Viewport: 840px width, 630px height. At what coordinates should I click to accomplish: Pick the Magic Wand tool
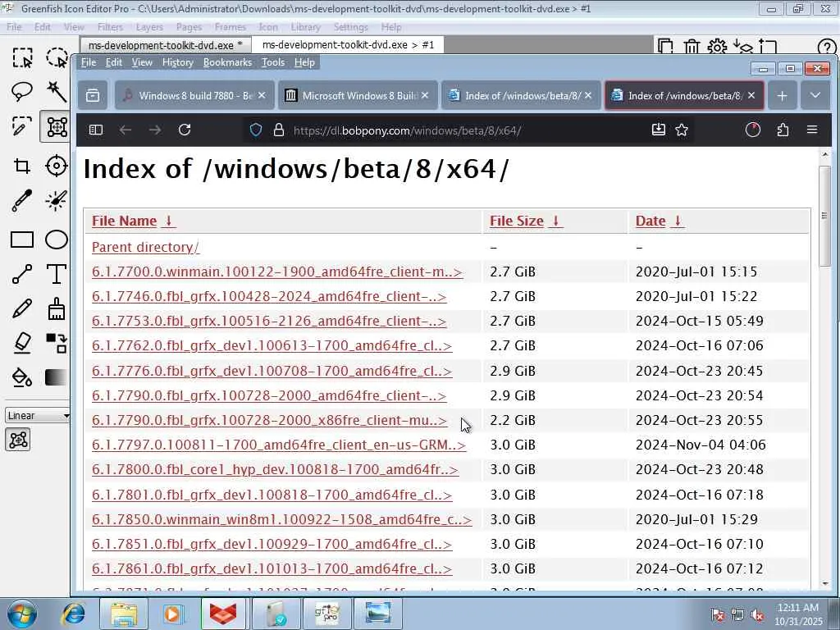[x=57, y=92]
